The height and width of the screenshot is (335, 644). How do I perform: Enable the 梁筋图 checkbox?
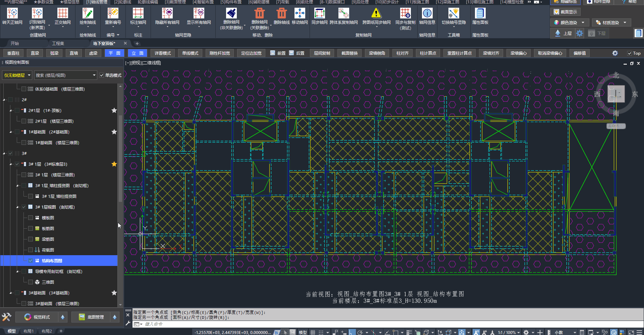31,239
